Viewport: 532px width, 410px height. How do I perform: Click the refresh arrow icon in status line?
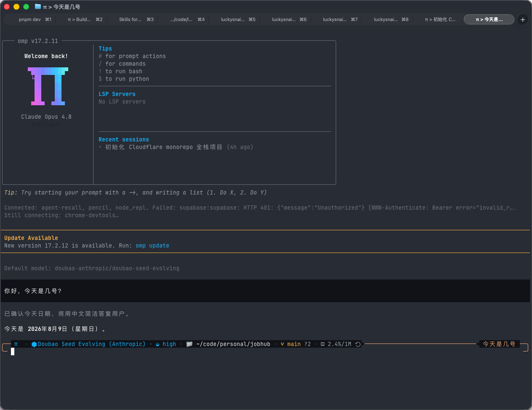(x=358, y=344)
